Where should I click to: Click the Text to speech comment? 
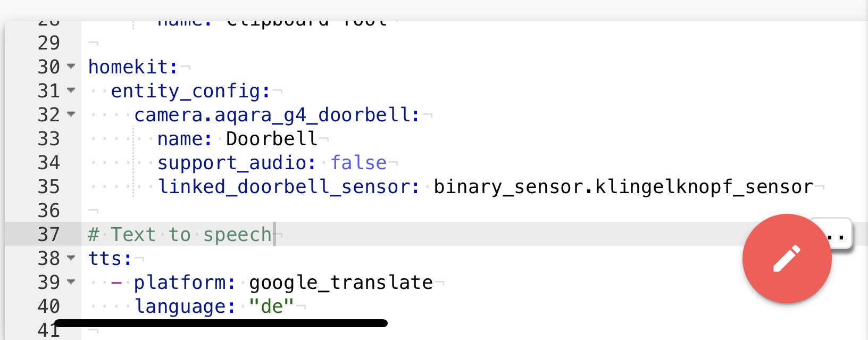coord(180,235)
